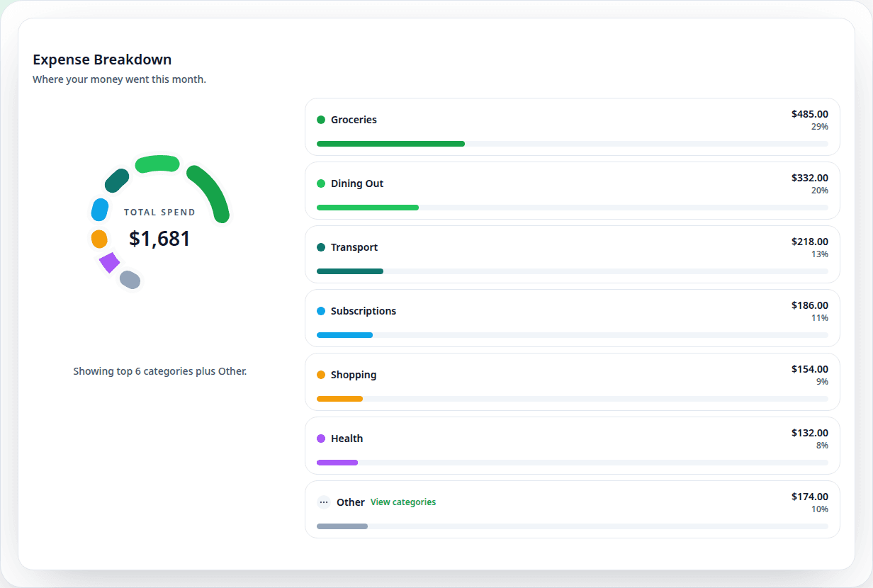This screenshot has height=588, width=873.
Task: Click the gray Other category progress bar
Action: [342, 526]
